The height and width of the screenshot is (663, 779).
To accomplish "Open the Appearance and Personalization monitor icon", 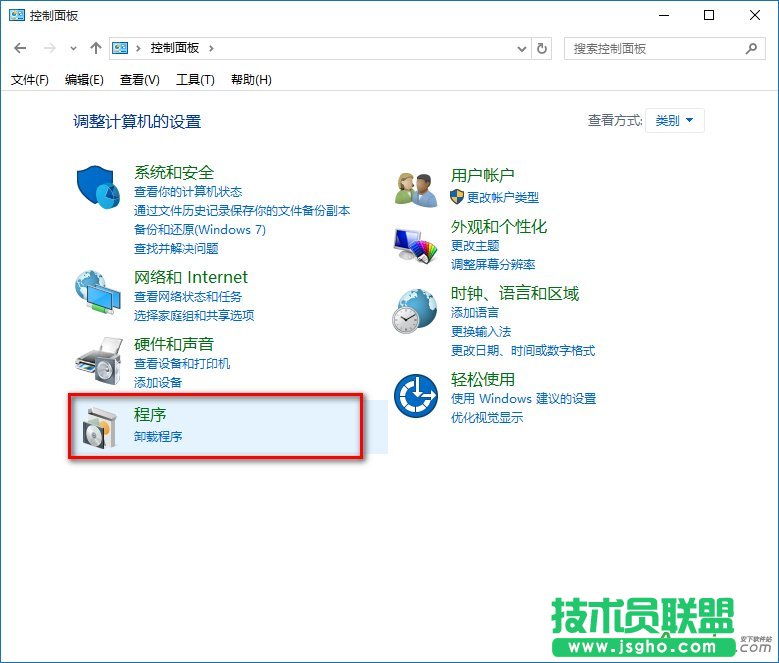I will pyautogui.click(x=415, y=245).
